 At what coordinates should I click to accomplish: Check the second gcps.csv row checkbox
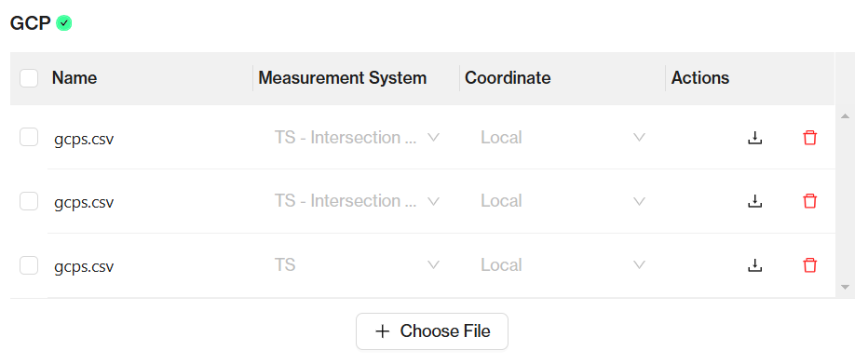(x=29, y=201)
